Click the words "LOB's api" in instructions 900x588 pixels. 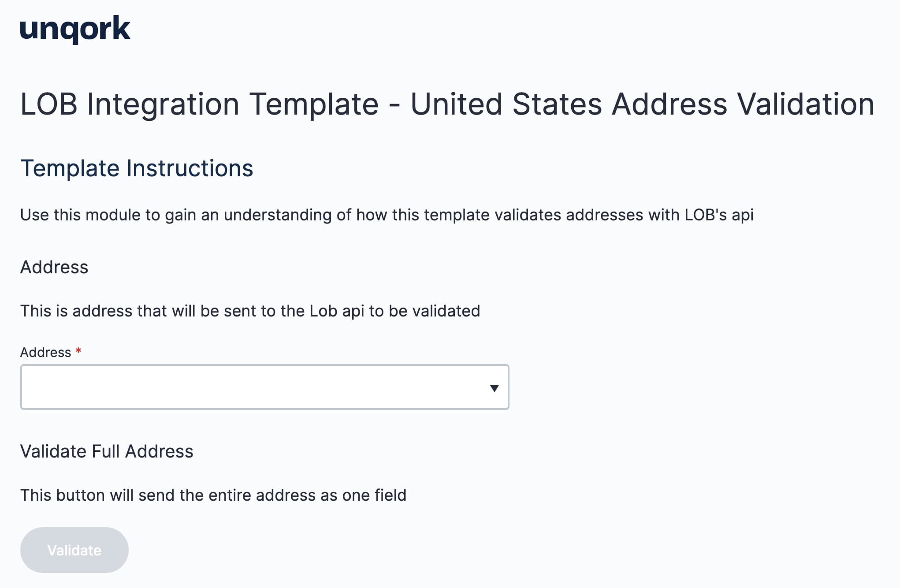(719, 215)
